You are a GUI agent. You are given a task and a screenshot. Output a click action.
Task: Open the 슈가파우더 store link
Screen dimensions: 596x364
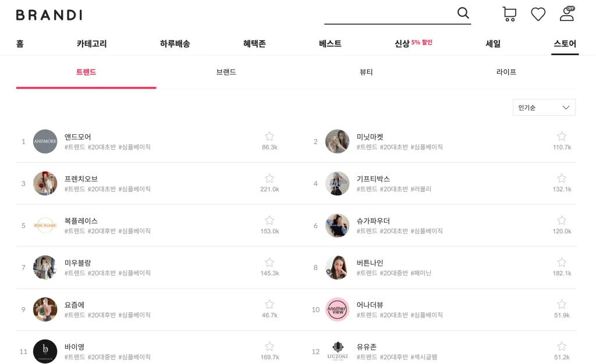373,221
